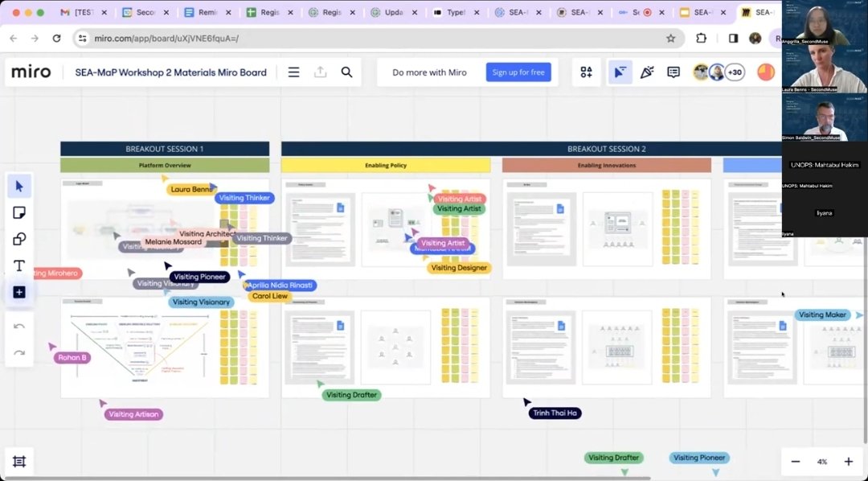Activate the Text tool
868x481 pixels.
[x=19, y=265]
